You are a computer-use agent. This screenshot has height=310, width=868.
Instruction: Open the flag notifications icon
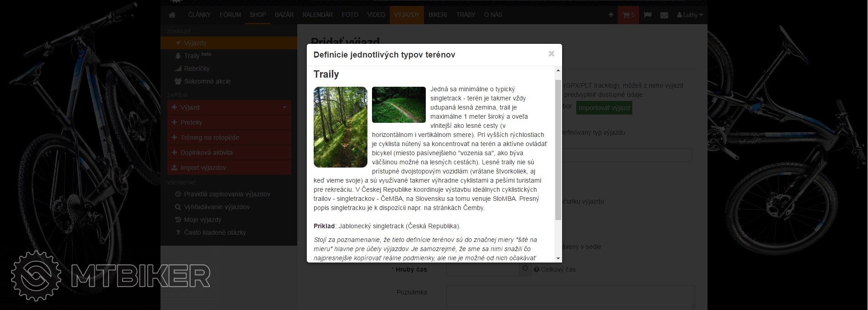coord(647,15)
